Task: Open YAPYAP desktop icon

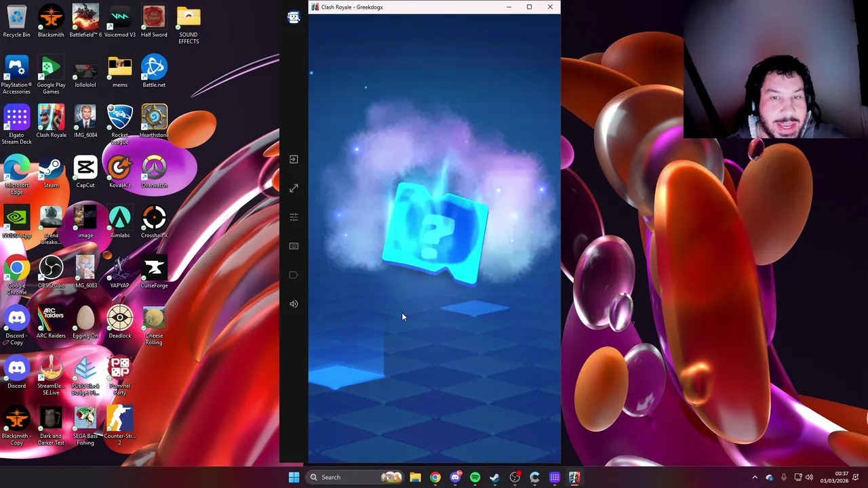Action: coord(120,273)
